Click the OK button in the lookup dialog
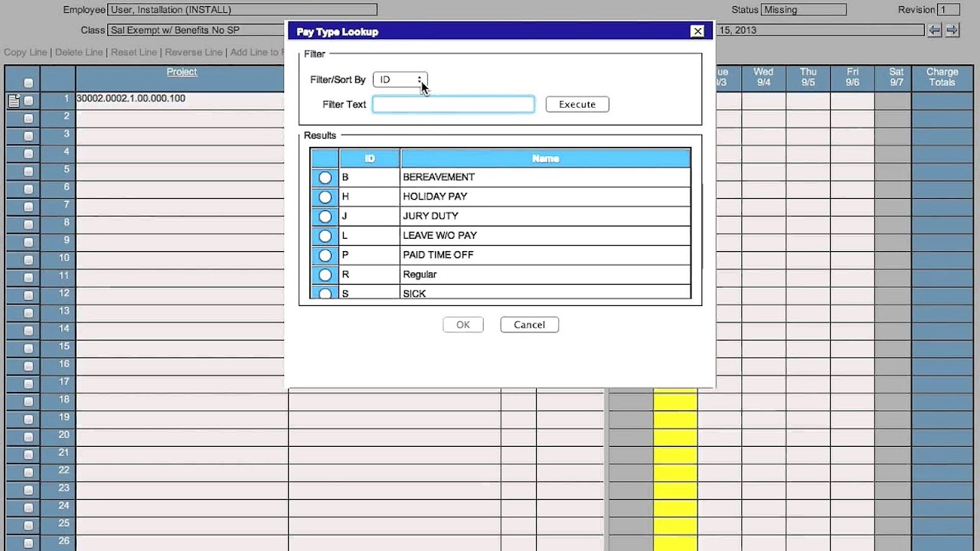 tap(462, 324)
